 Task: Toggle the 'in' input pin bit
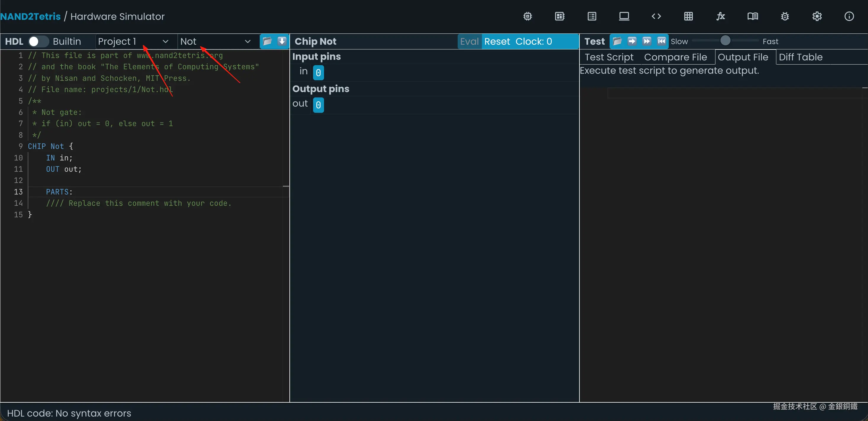coord(318,73)
